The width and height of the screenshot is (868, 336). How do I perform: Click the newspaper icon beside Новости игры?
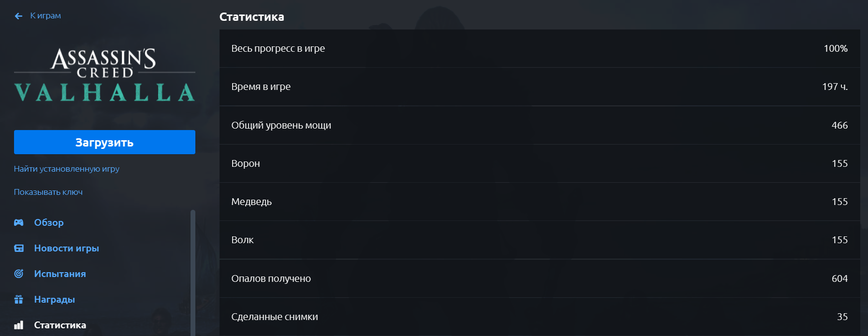point(19,248)
